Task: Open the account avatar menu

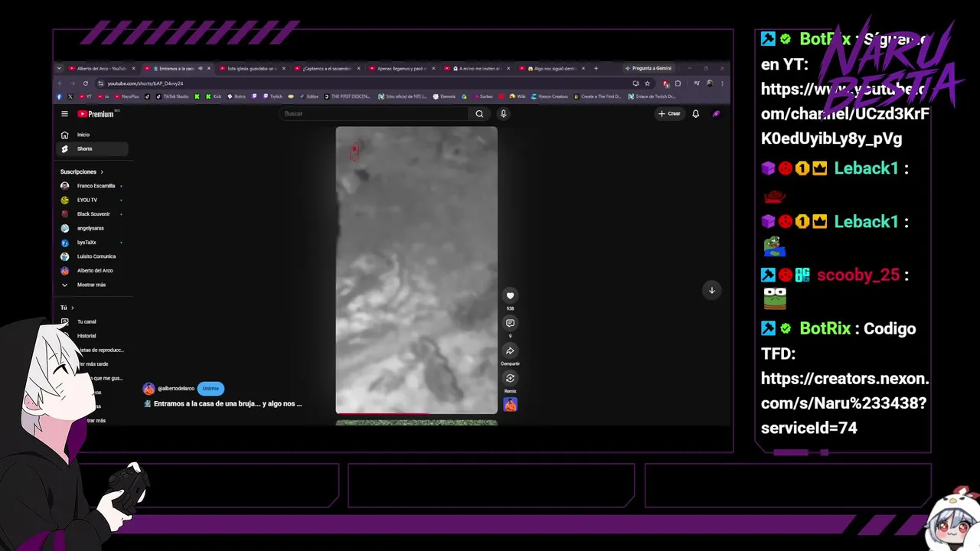Action: 716,114
